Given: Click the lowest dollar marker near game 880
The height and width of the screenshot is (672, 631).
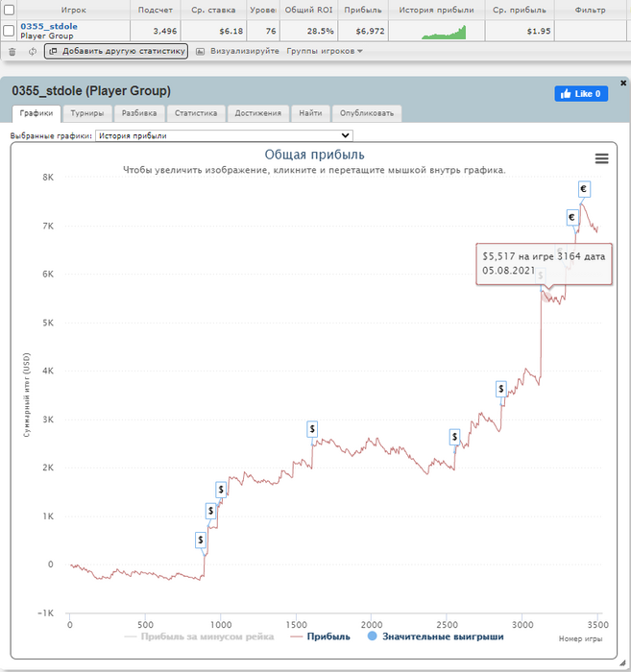Looking at the screenshot, I should tap(200, 540).
